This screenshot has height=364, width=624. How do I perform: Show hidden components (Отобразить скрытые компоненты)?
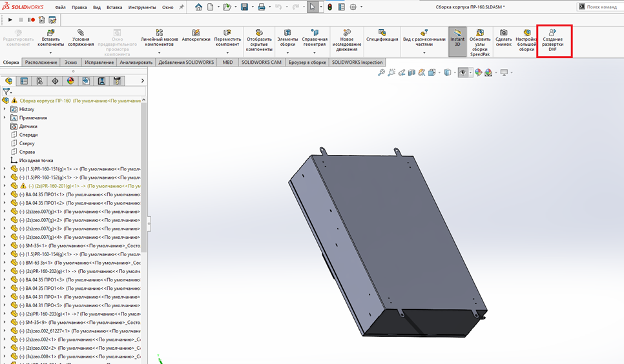(x=259, y=41)
